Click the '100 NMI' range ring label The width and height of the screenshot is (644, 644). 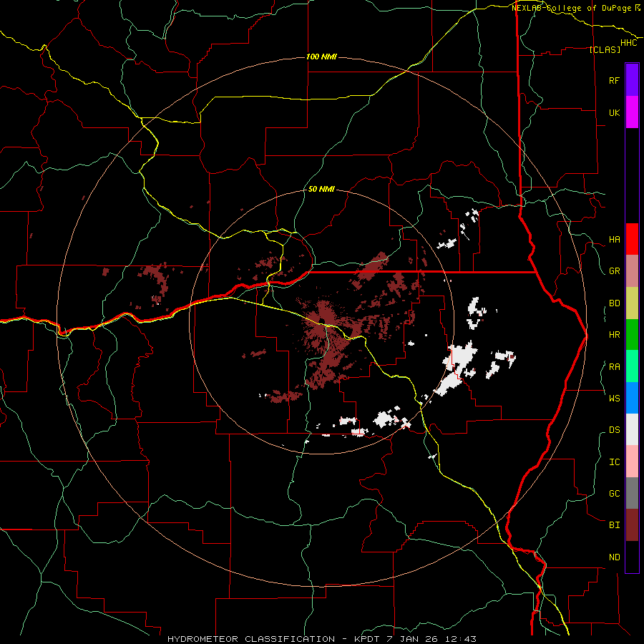pos(321,57)
